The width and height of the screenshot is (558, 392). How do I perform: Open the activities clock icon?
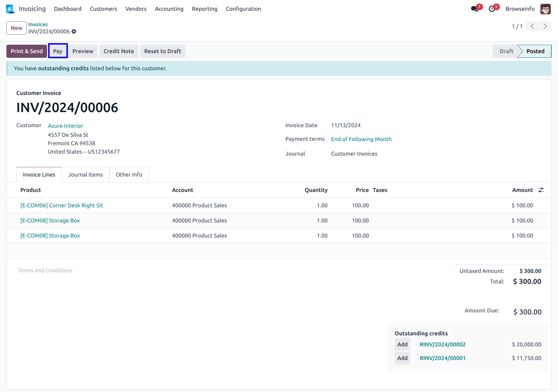[x=492, y=9]
